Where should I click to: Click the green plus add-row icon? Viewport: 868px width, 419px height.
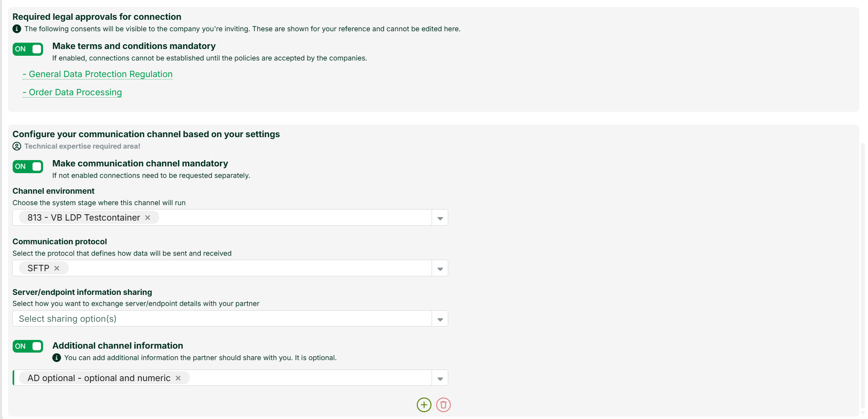(x=424, y=405)
